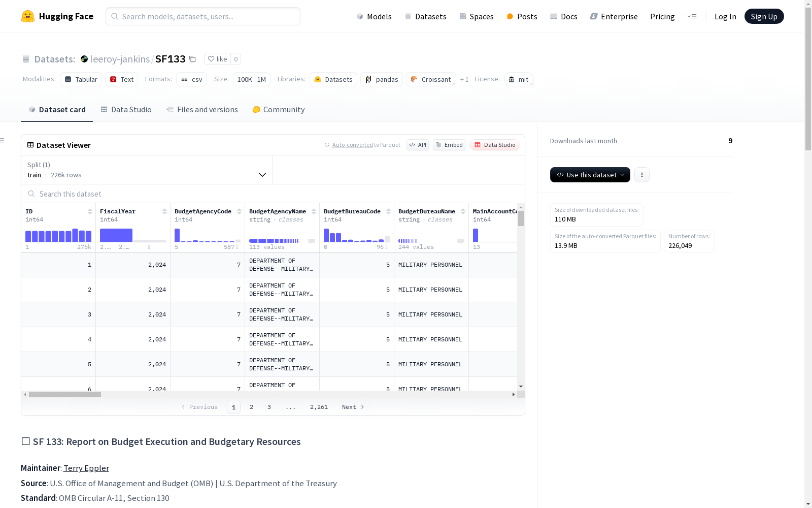
Task: Show the +1 additional libraries
Action: coord(464,79)
